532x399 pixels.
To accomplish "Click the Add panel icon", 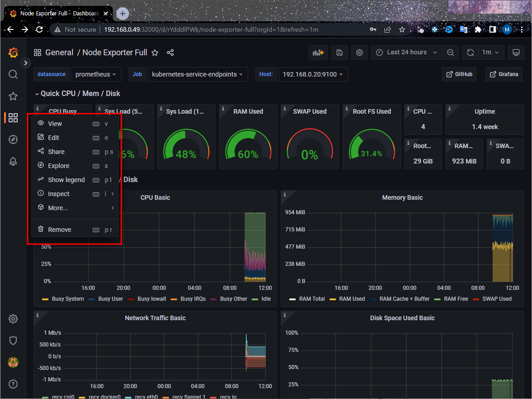I will coord(318,53).
